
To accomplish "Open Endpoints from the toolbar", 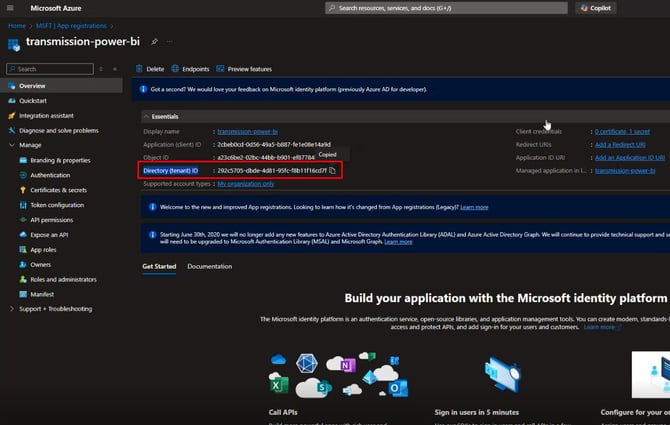I will coord(191,69).
